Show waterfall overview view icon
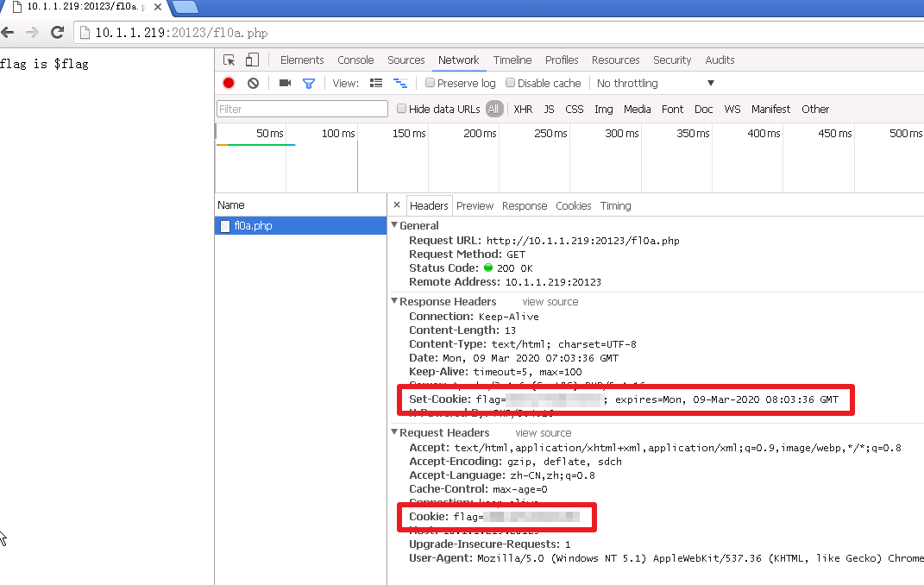Screen dimensions: 924x585 400,83
